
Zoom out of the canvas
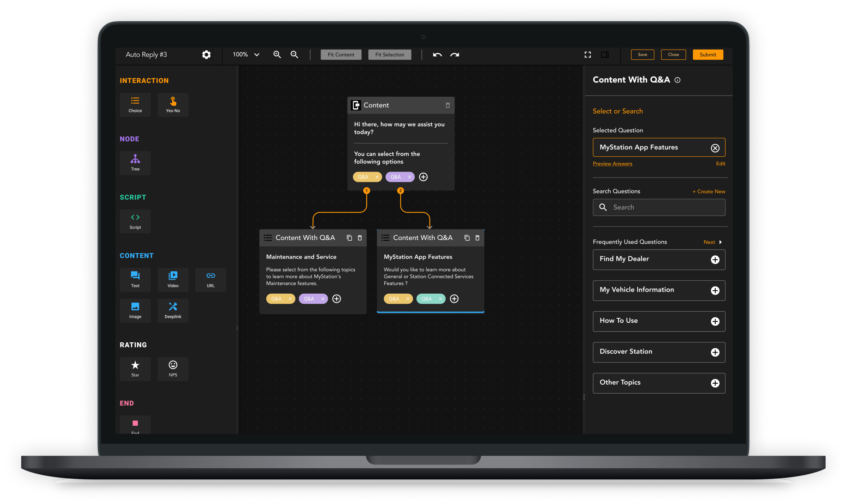[x=294, y=54]
